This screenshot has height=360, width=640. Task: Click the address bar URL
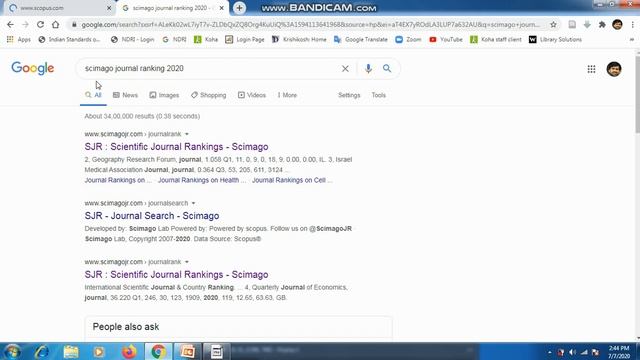[x=310, y=24]
